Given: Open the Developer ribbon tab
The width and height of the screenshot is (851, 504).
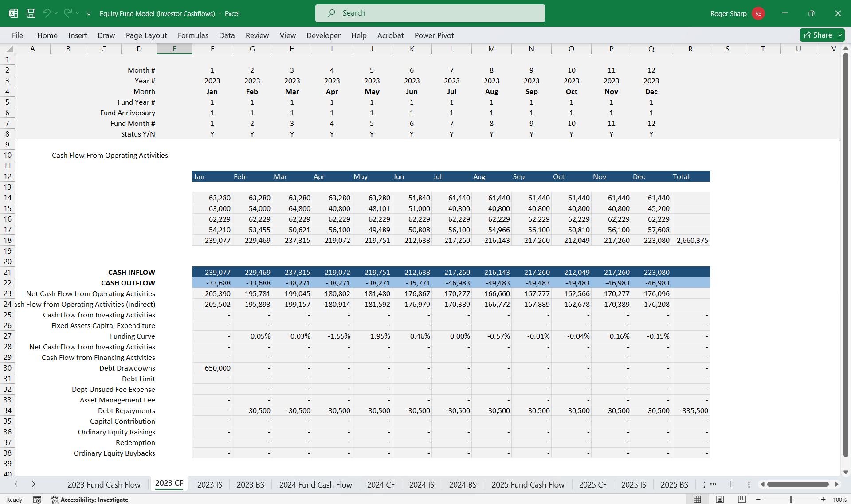Looking at the screenshot, I should click(323, 35).
